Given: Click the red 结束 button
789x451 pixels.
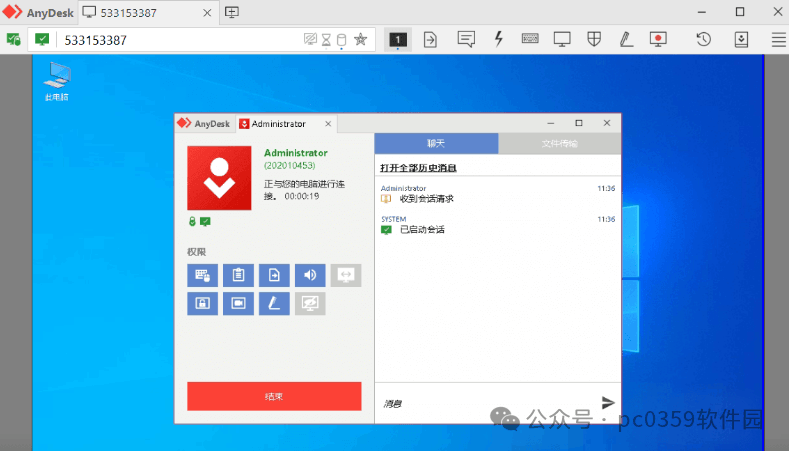Looking at the screenshot, I should (274, 396).
